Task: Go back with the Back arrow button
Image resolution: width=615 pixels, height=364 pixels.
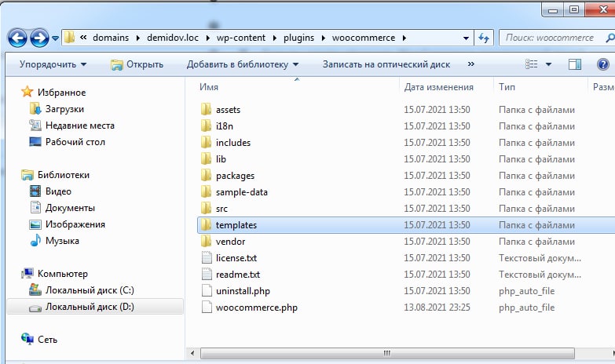Action: point(17,38)
